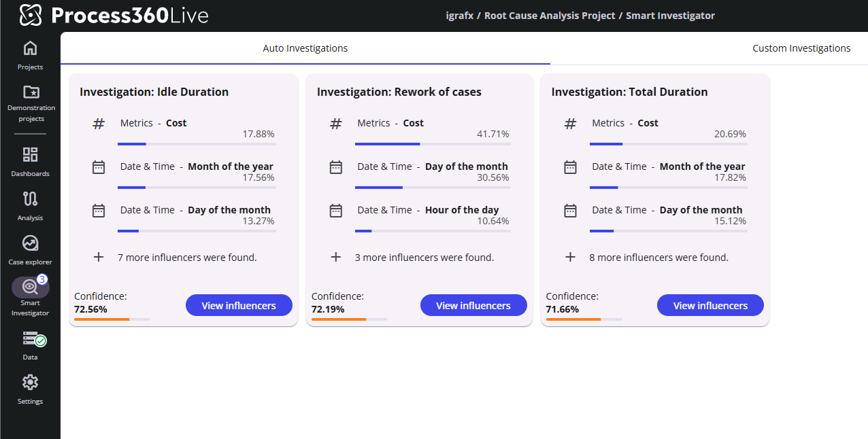Open the Dashboards sidebar icon
868x439 pixels.
[x=31, y=154]
